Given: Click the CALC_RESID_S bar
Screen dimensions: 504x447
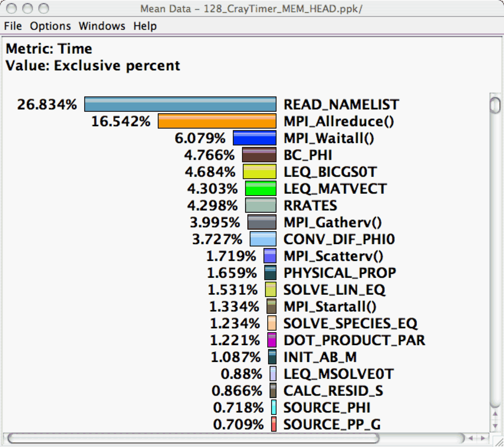Looking at the screenshot, I should [273, 390].
